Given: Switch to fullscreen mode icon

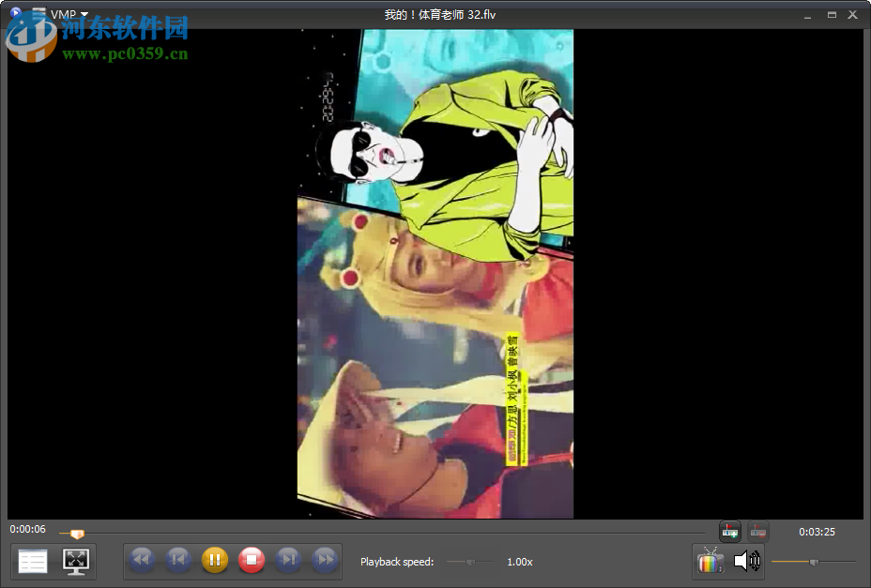Looking at the screenshot, I should [x=75, y=561].
